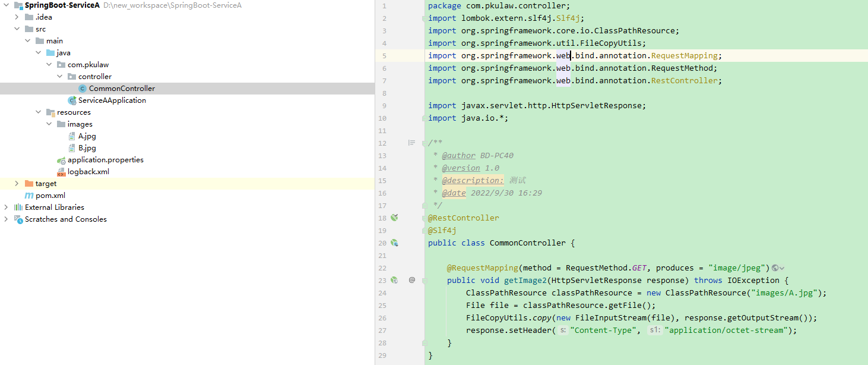The width and height of the screenshot is (868, 365).
Task: Click the @RestController annotation
Action: pos(464,218)
